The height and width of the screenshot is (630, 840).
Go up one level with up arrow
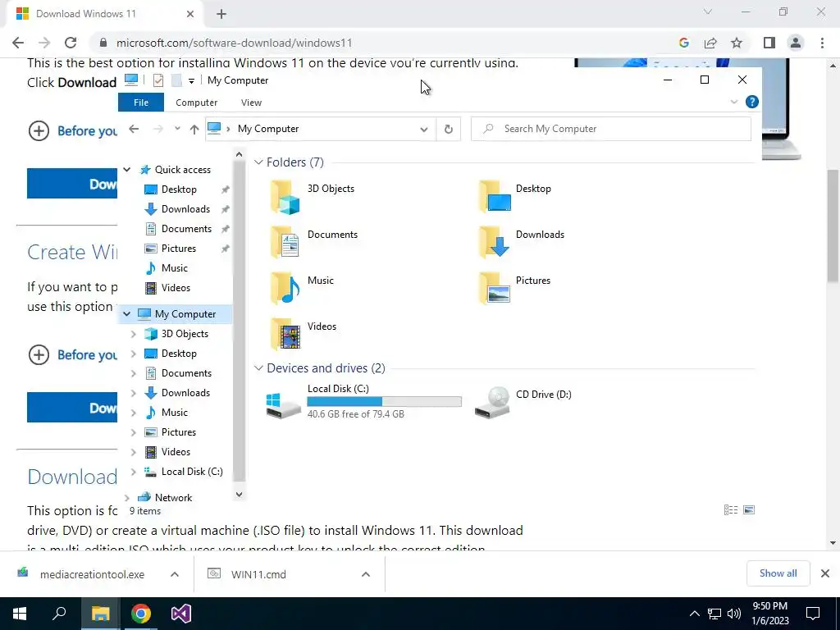194,129
